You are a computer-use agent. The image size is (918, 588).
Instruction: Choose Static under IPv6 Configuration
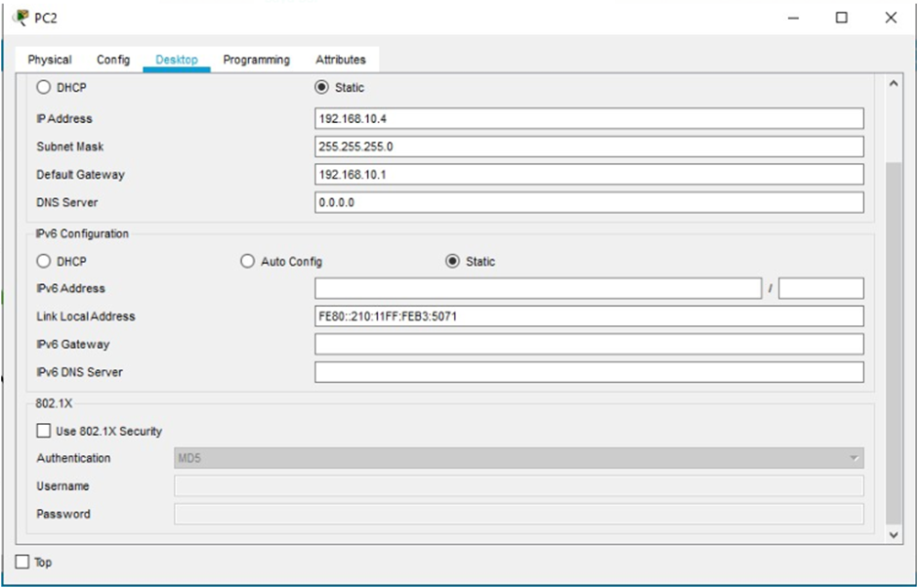(452, 261)
